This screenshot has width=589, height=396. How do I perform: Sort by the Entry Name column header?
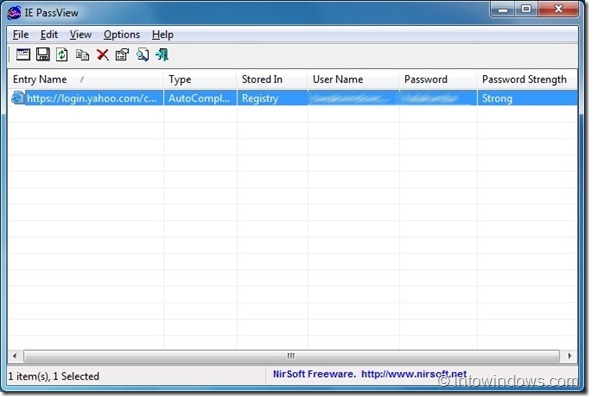click(x=86, y=79)
